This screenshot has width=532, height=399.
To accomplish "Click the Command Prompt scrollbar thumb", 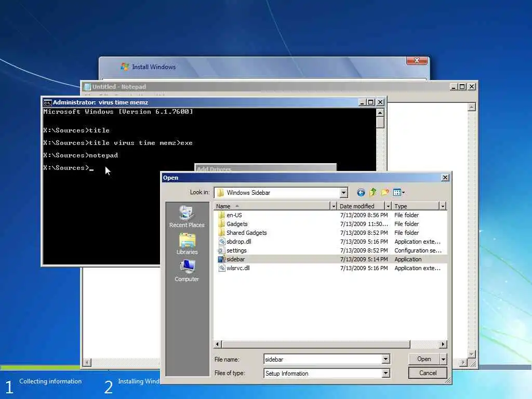I will 380,123.
